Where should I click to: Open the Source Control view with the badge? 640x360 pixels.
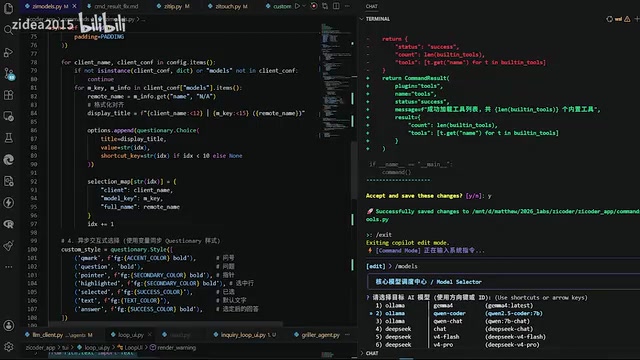pyautogui.click(x=9, y=73)
